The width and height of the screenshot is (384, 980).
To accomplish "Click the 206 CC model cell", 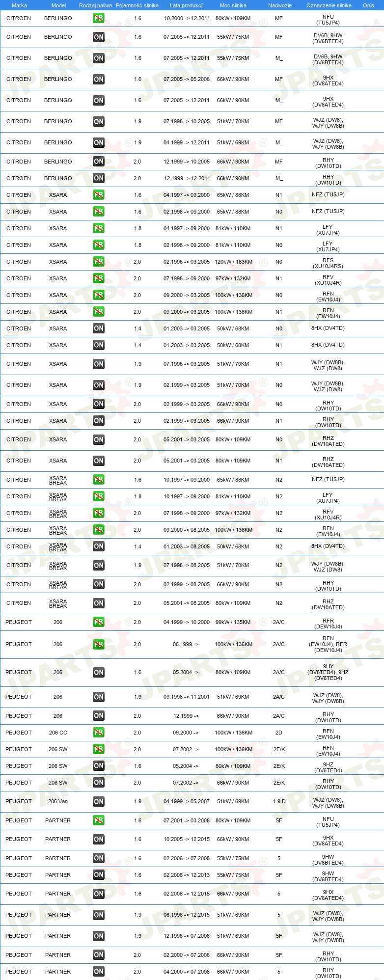I will (x=58, y=733).
